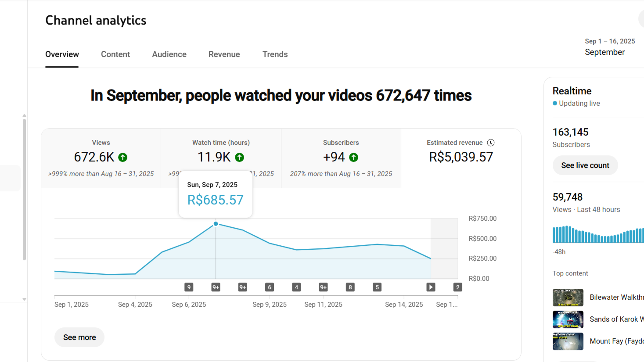Click the Realtime panel heading
This screenshot has height=362, width=644.
pyautogui.click(x=572, y=91)
